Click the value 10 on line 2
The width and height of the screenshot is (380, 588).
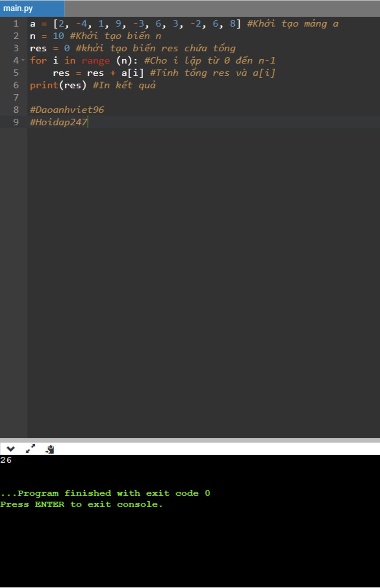coord(58,36)
